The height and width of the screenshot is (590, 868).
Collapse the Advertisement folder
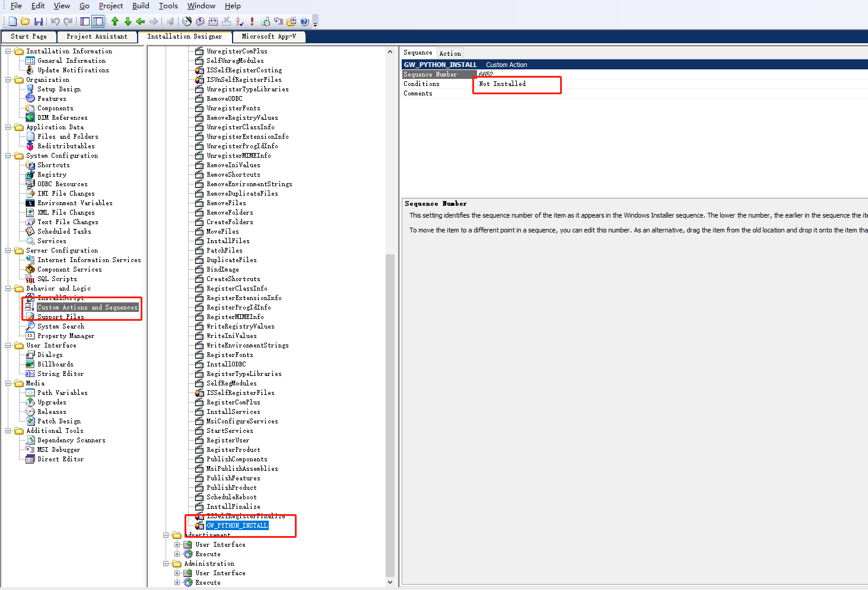pos(167,535)
